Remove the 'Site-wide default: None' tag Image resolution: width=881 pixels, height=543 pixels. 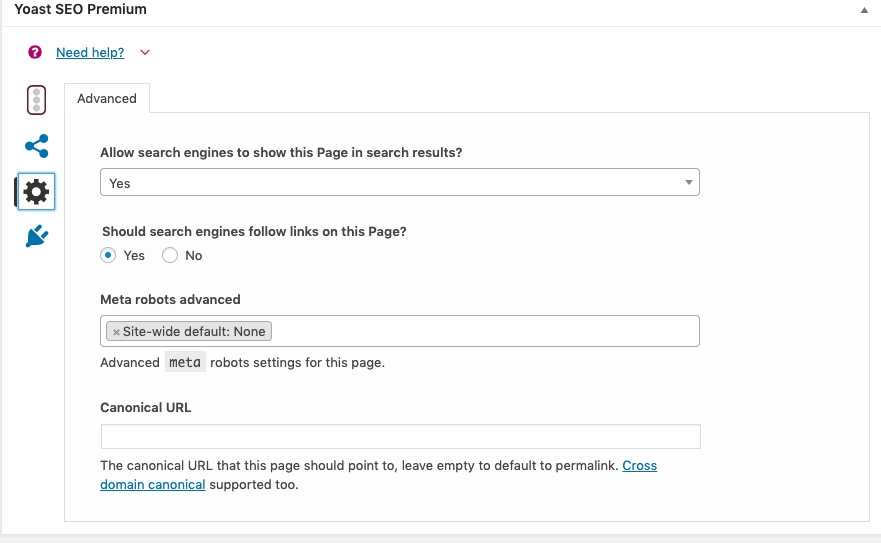click(x=116, y=332)
